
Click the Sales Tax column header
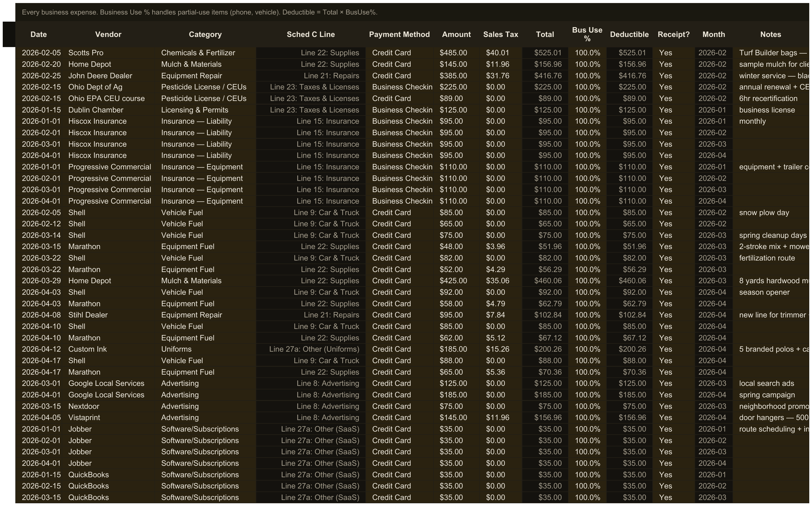coord(500,34)
